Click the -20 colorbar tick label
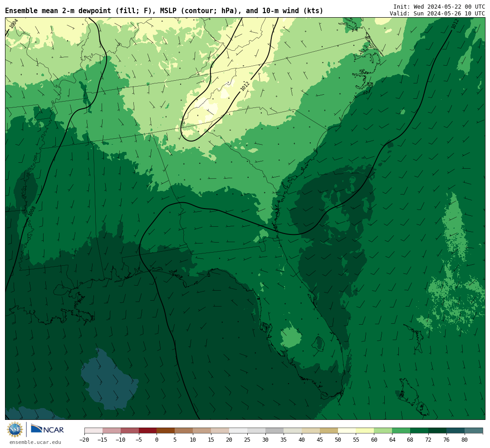 click(84, 440)
